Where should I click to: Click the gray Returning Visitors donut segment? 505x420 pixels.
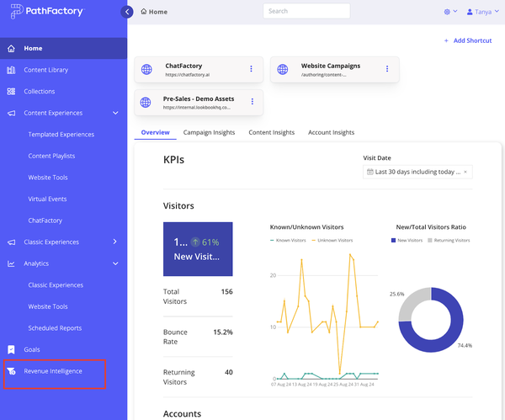click(412, 302)
